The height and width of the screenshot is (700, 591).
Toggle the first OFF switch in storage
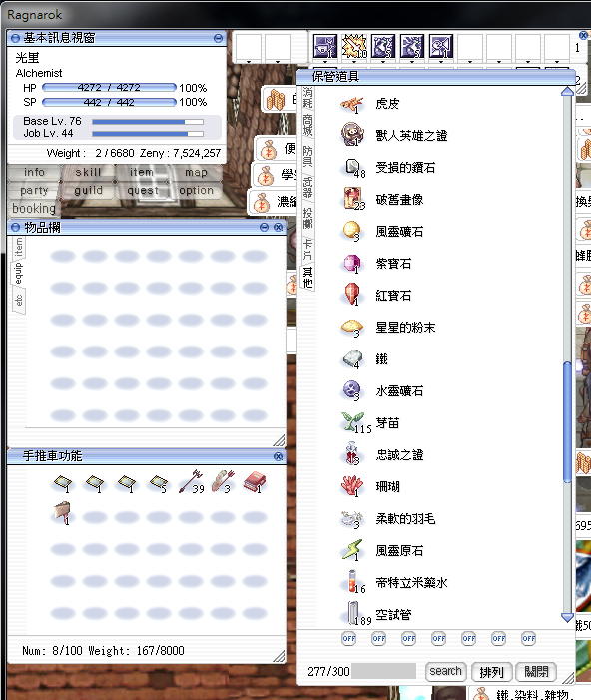point(349,638)
